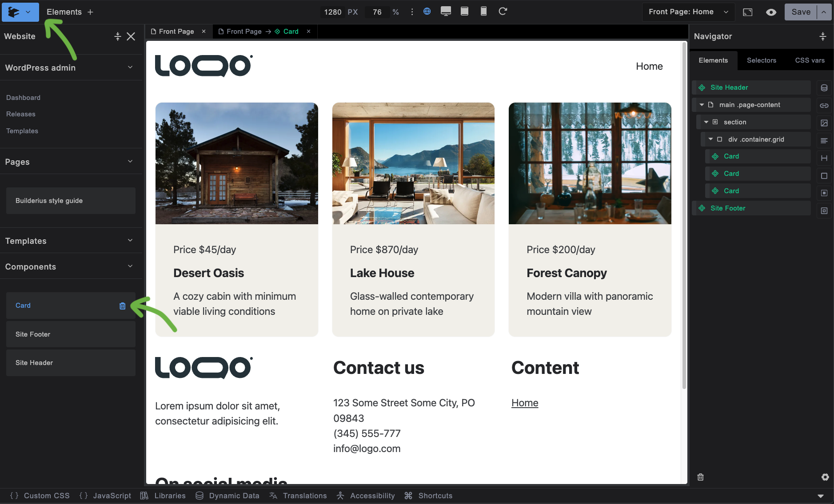This screenshot has height=504, width=834.
Task: Open the Front Page: Home dropdown
Action: 687,12
